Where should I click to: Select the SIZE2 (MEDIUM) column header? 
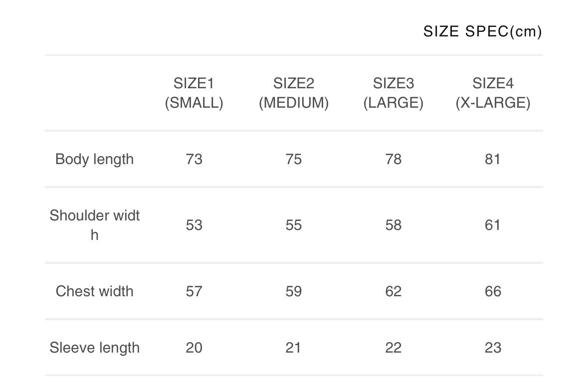(x=294, y=93)
